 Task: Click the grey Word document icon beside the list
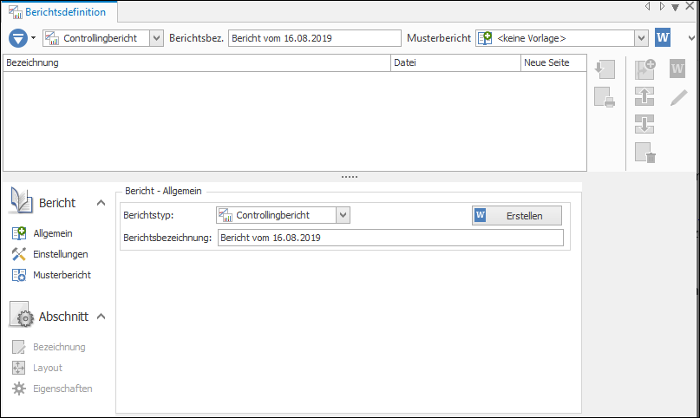click(x=677, y=69)
